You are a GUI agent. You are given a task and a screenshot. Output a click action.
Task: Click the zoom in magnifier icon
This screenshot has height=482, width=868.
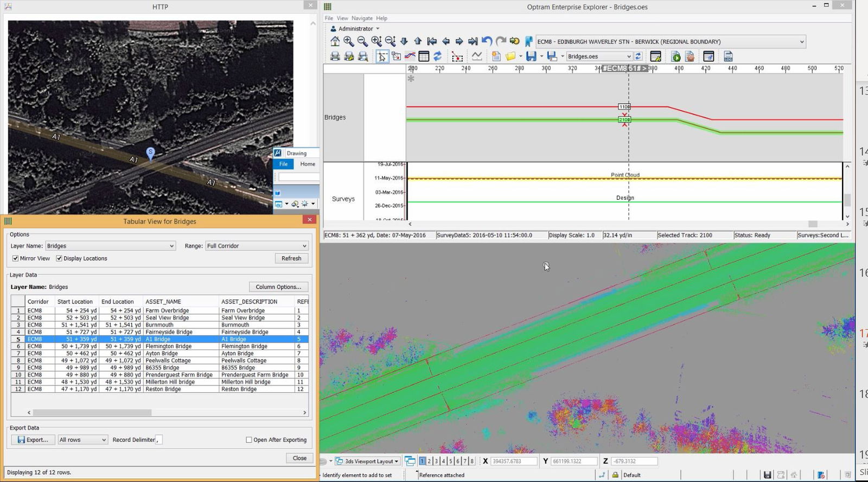click(348, 41)
